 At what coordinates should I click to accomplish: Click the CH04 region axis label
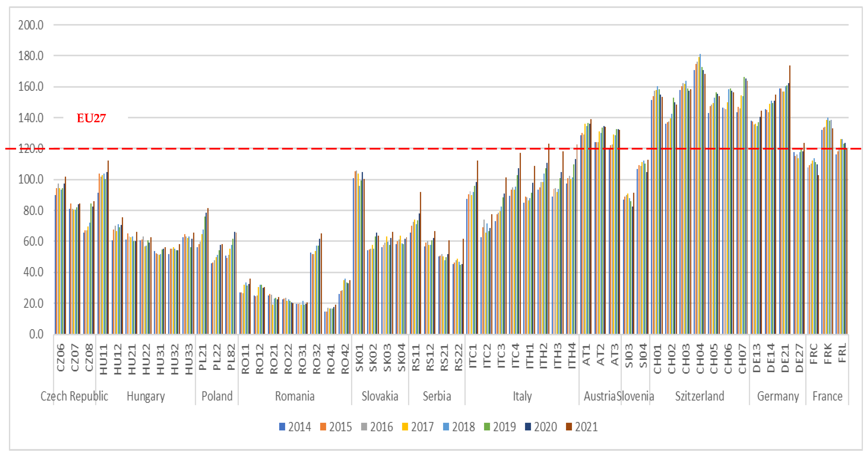pyautogui.click(x=700, y=358)
